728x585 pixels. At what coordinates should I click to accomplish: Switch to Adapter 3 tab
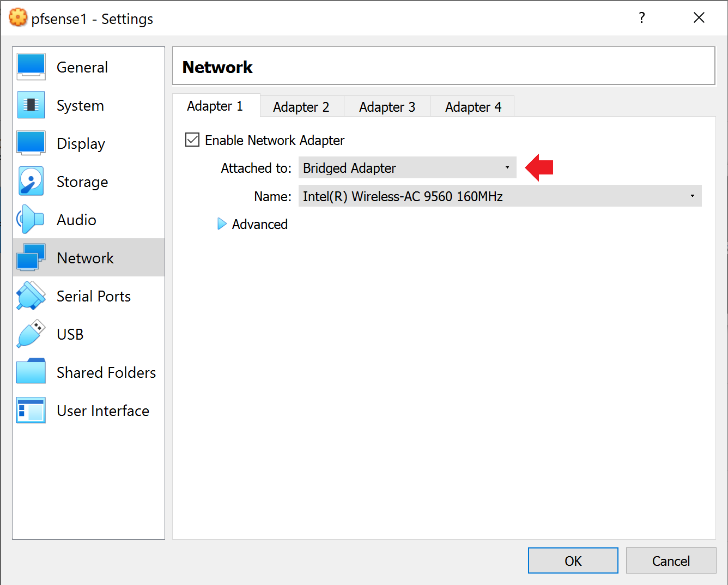pyautogui.click(x=387, y=107)
